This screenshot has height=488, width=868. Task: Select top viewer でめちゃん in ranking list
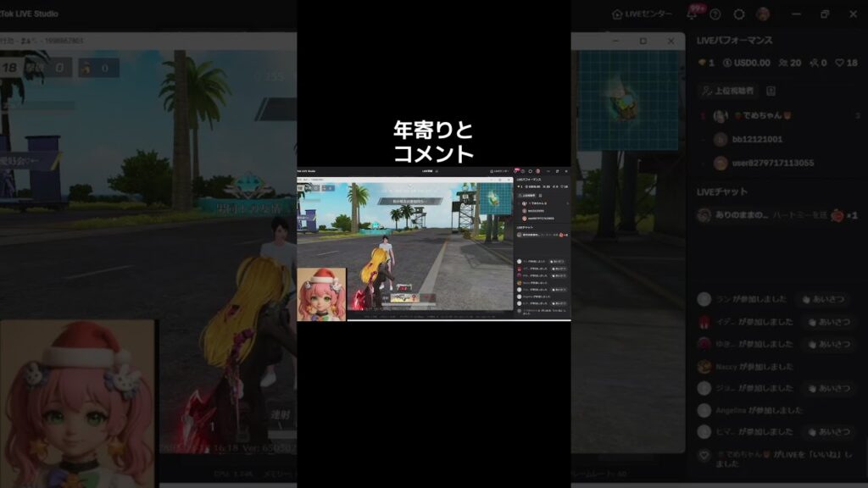coord(748,116)
